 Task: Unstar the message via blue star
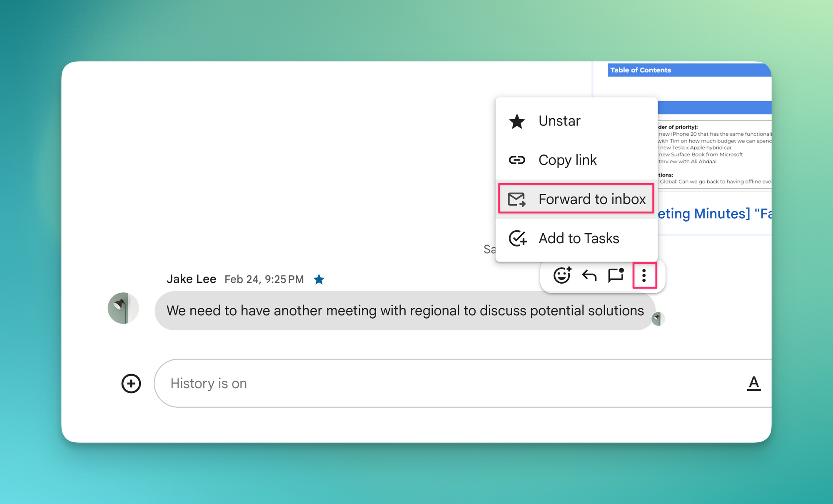coord(319,279)
